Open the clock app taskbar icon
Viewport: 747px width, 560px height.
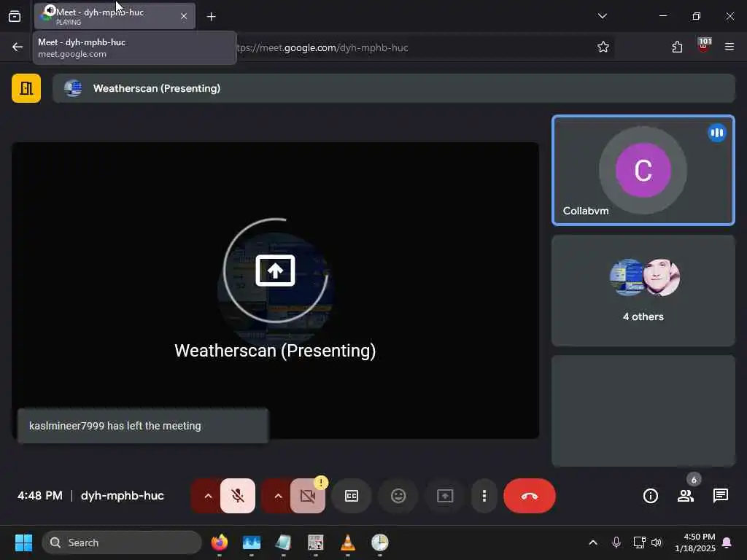(379, 542)
